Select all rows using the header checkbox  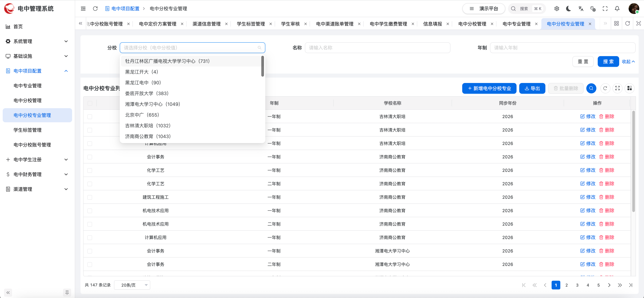pos(90,103)
